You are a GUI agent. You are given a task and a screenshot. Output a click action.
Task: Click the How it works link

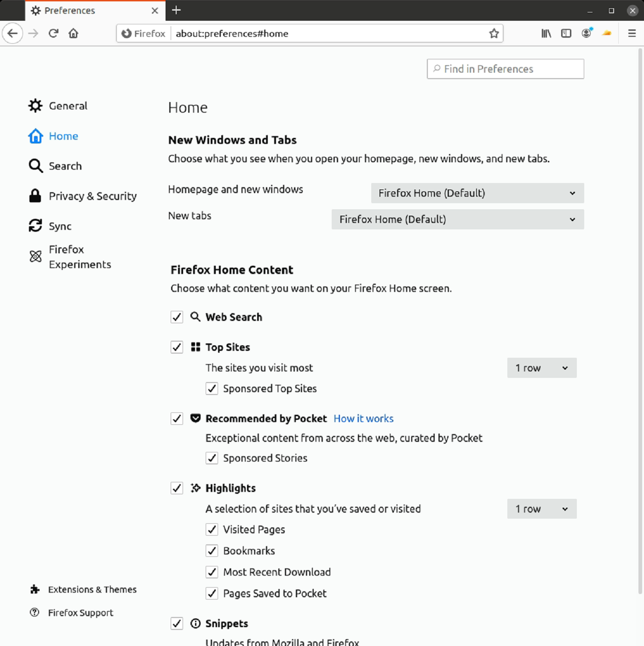(x=363, y=418)
